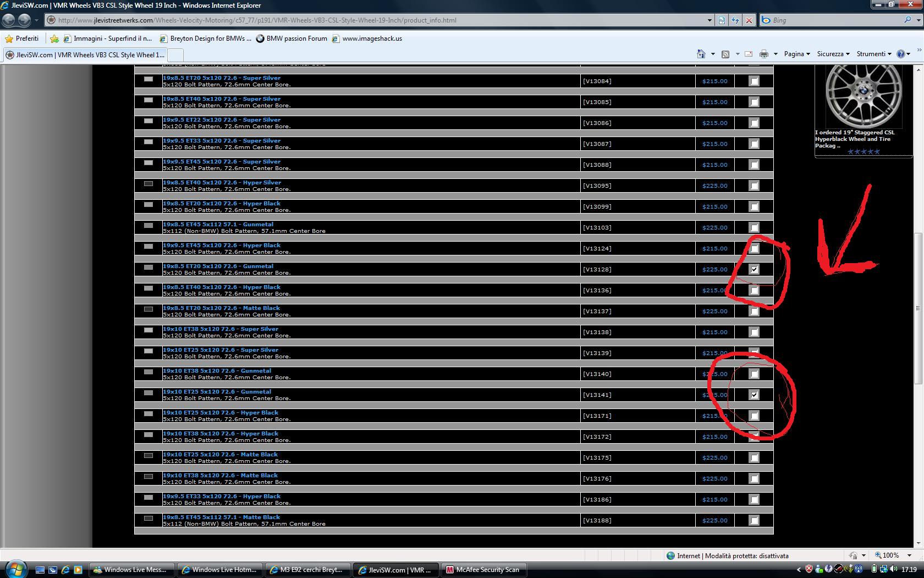Click the zoom level magnifier icon
The height and width of the screenshot is (578, 924).
point(878,555)
